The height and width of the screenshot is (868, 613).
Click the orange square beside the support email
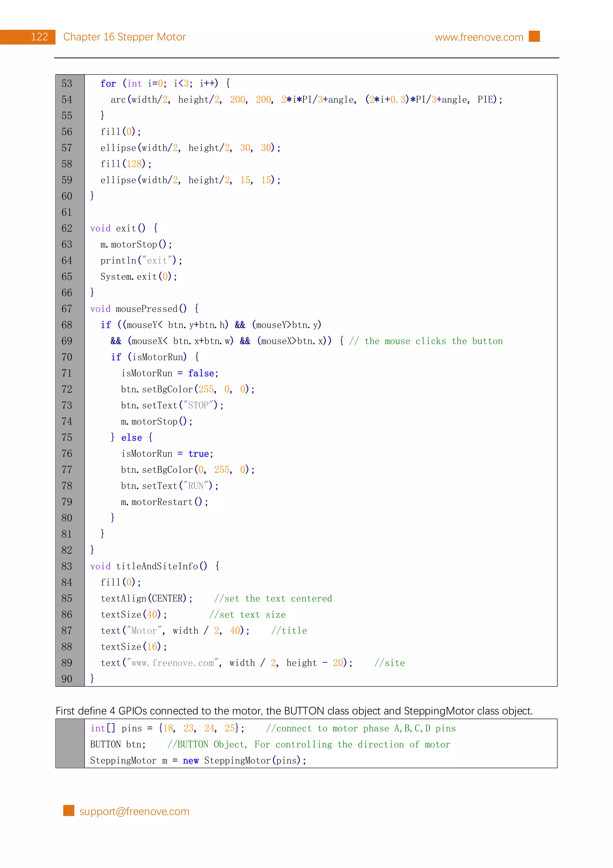point(69,810)
